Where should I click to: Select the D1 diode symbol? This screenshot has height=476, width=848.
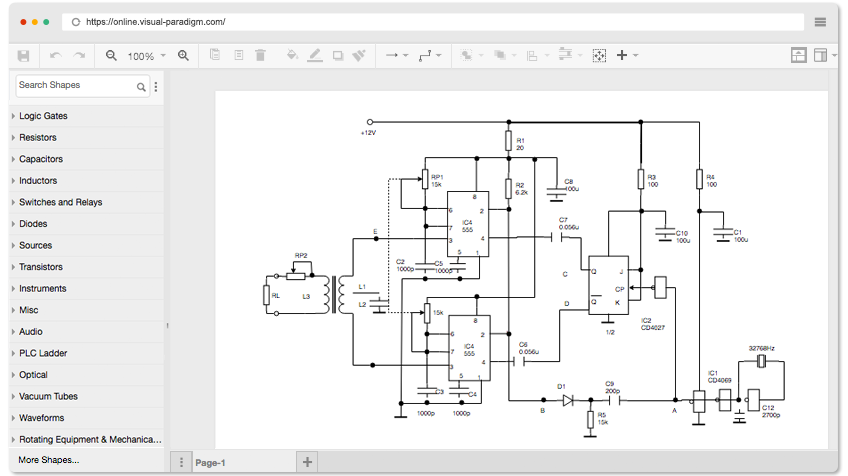point(568,400)
